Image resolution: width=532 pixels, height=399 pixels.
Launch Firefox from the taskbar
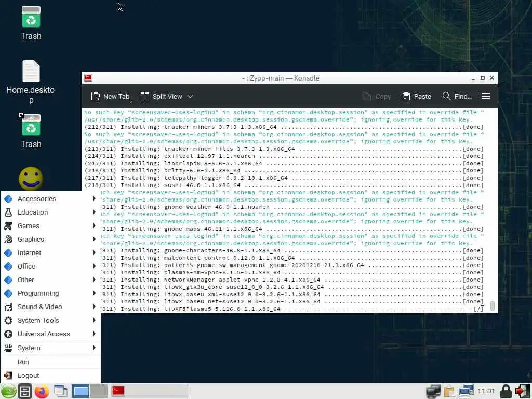click(x=42, y=392)
